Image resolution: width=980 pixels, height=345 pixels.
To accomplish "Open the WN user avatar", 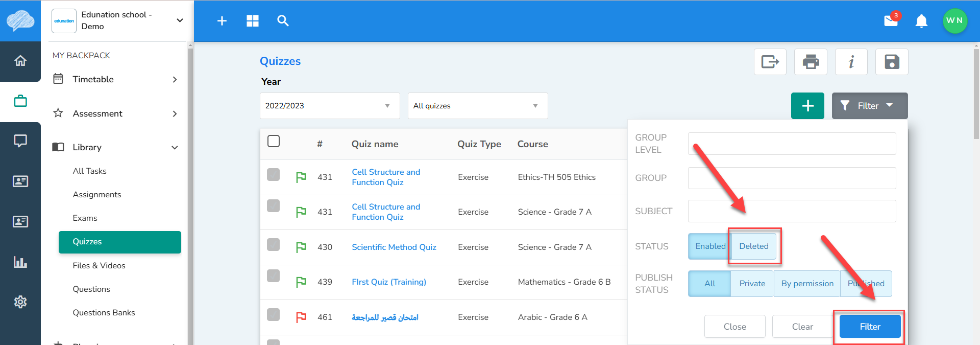I will 955,21.
